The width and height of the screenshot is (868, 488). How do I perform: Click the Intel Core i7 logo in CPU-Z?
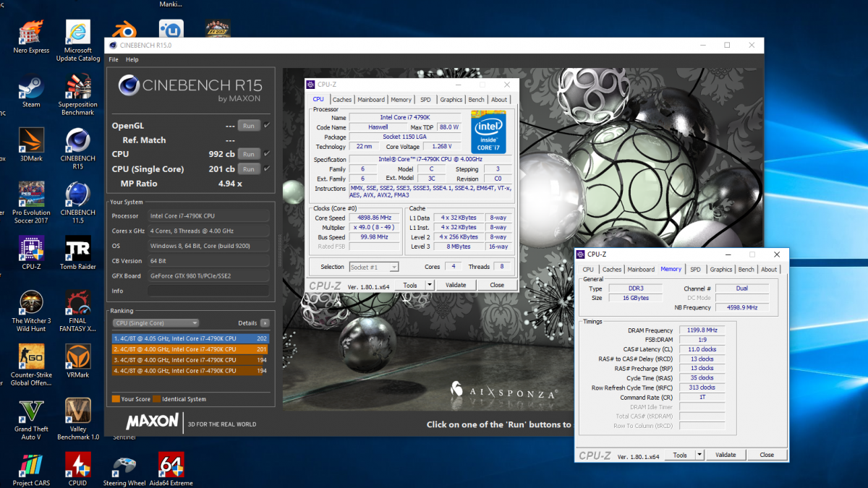[488, 132]
